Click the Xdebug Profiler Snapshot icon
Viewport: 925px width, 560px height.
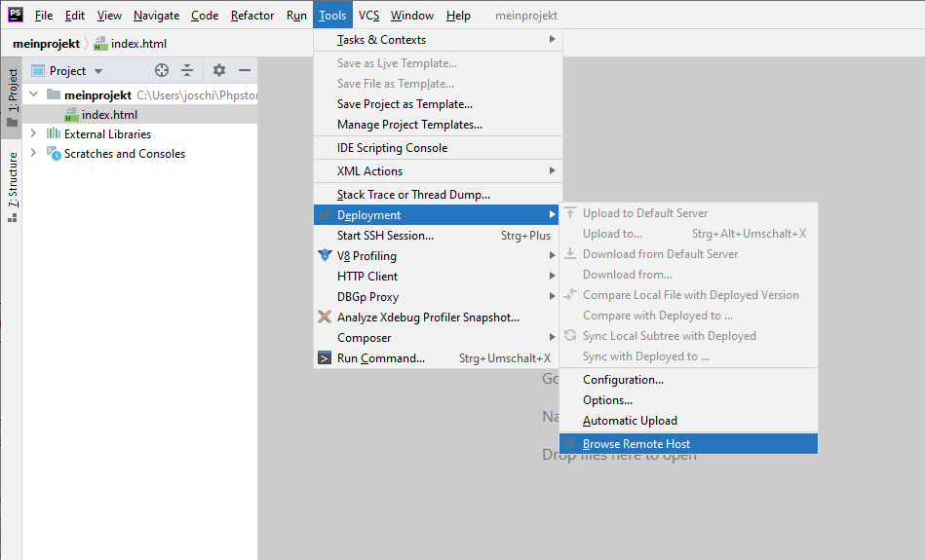(x=326, y=317)
